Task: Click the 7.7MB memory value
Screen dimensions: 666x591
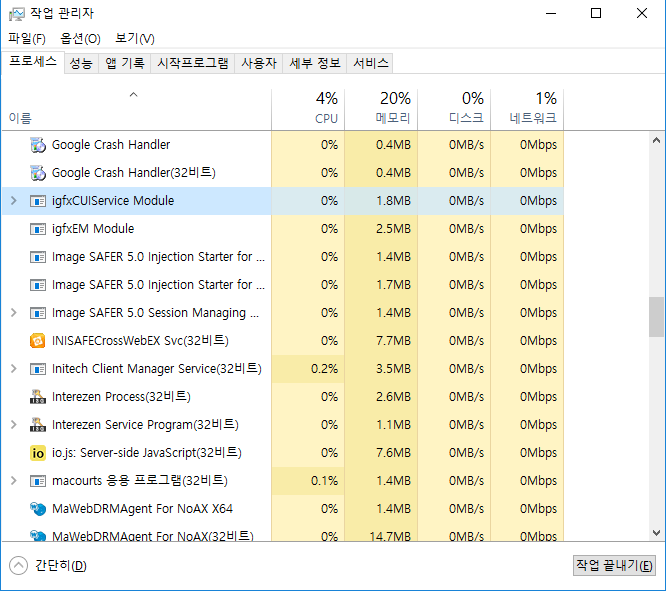Action: coord(393,341)
